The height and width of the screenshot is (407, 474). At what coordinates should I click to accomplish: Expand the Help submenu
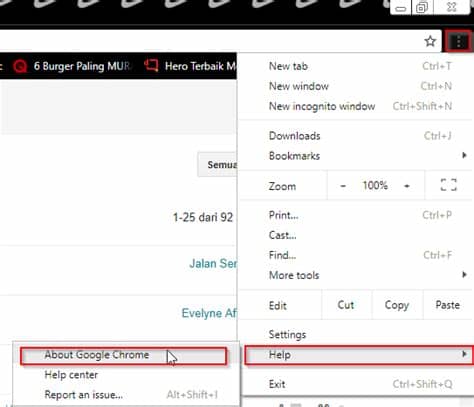(358, 355)
